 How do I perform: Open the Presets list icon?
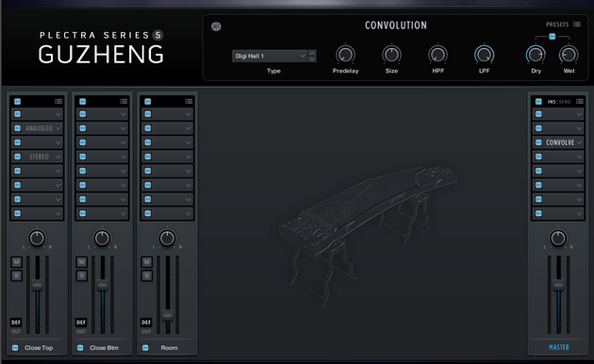click(x=577, y=25)
